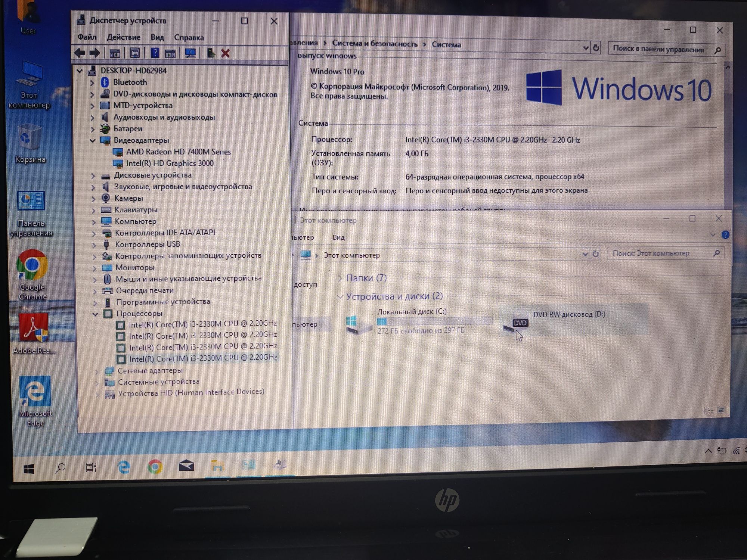Image resolution: width=747 pixels, height=560 pixels.
Task: Click the Mail icon on the taskbar
Action: coord(186,466)
